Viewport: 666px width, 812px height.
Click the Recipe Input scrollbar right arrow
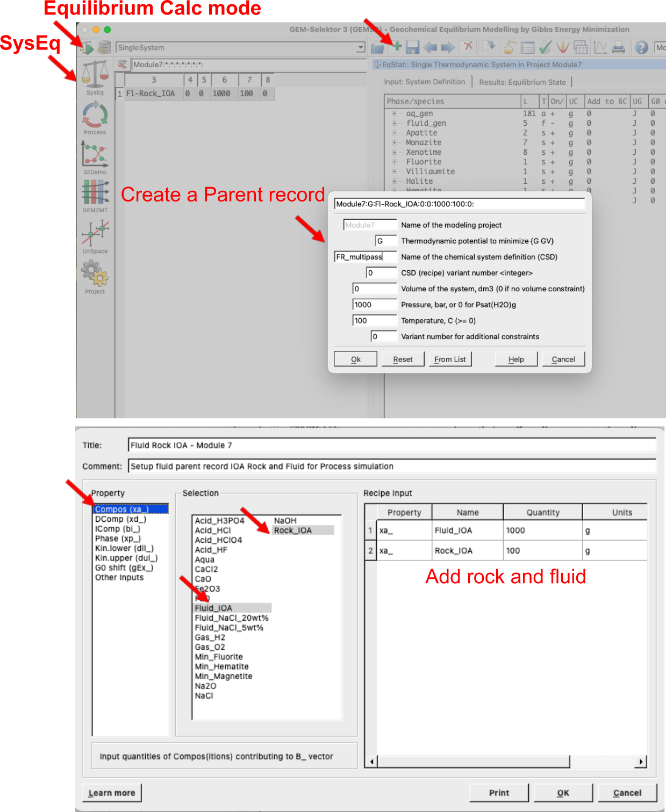[x=641, y=761]
